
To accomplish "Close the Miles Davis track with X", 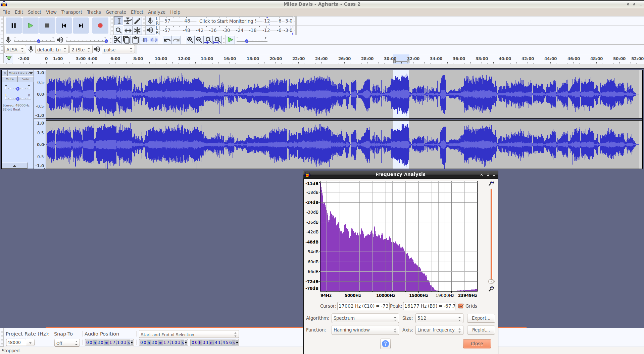I will point(5,73).
